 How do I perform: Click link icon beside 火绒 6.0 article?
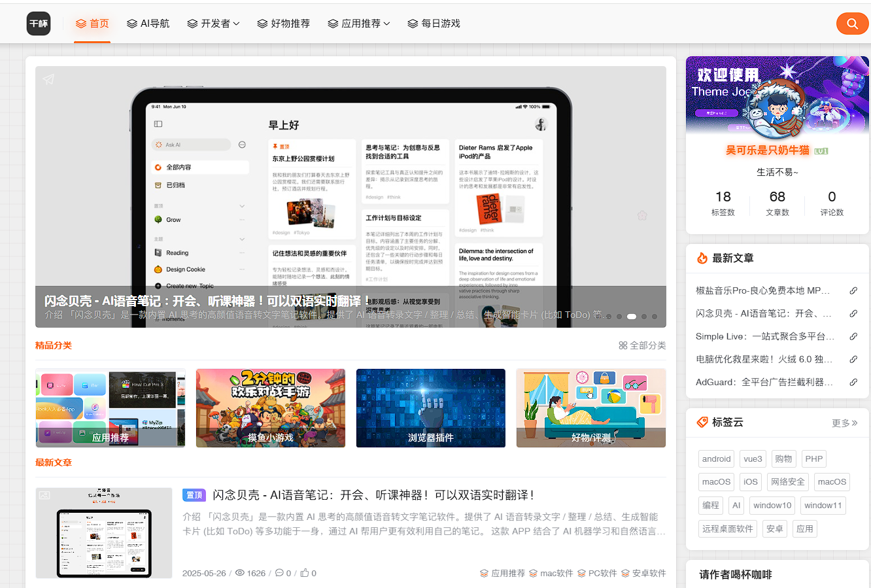pyautogui.click(x=853, y=360)
